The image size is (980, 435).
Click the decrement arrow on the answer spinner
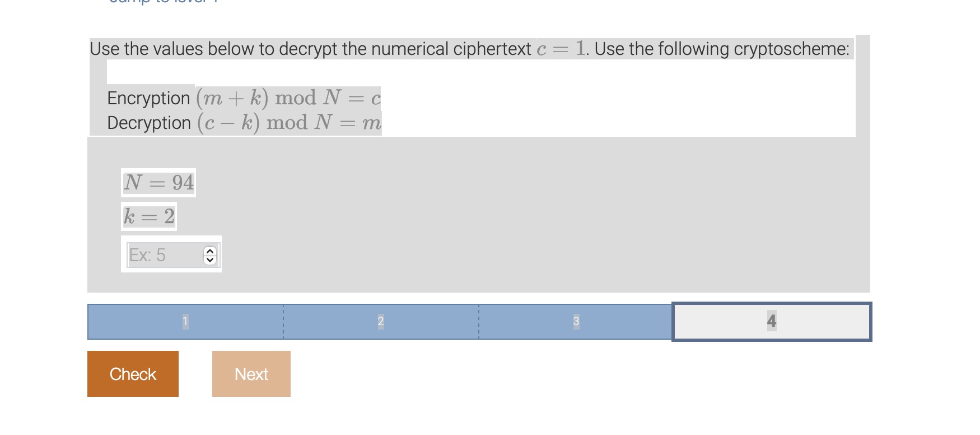coord(209,260)
